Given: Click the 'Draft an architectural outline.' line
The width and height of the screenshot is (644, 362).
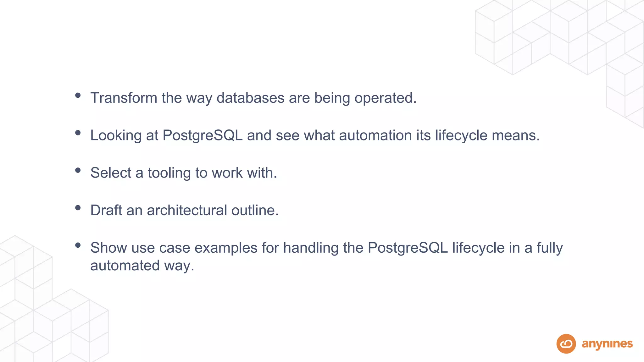Looking at the screenshot, I should (185, 210).
